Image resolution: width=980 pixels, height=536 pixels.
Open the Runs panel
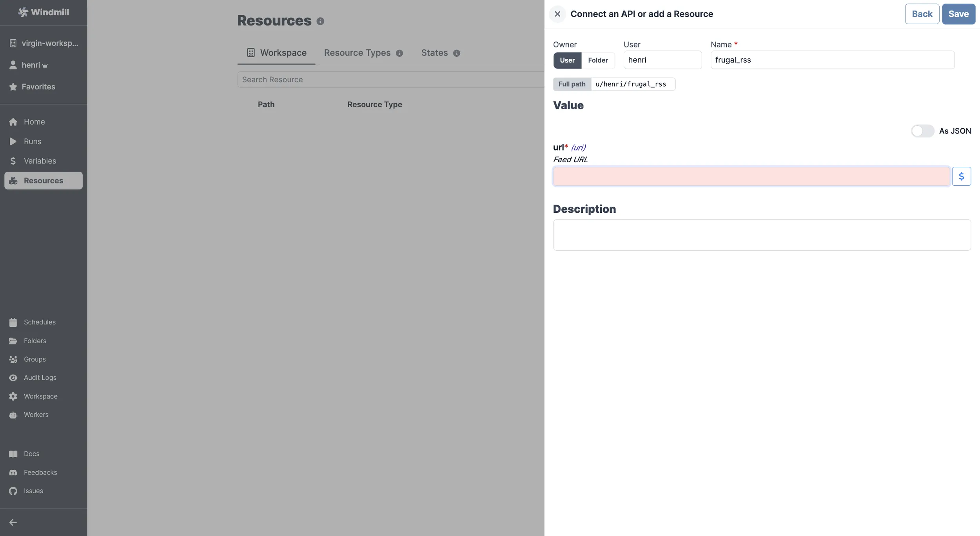click(33, 141)
